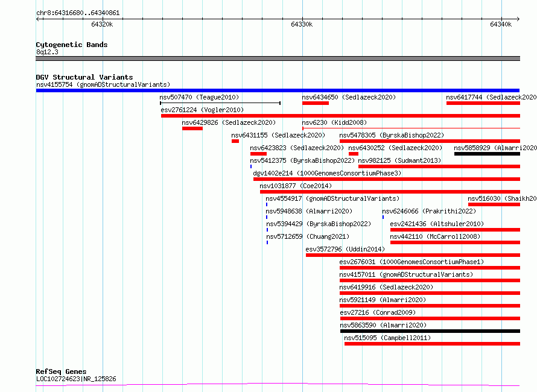This screenshot has width=537, height=392.
Task: Click nsv5921149 (Almarri2020) label
Action: tap(383, 300)
